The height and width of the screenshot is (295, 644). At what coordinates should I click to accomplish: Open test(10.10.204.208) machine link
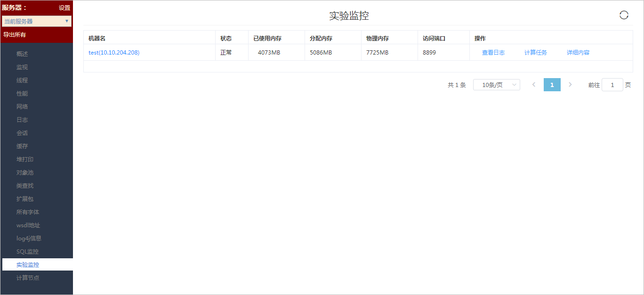[114, 53]
